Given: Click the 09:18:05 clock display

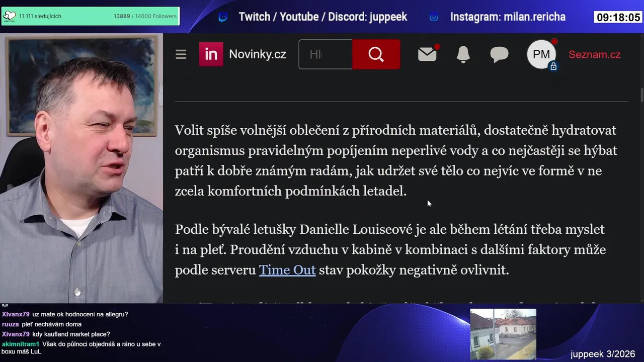Looking at the screenshot, I should coord(618,18).
